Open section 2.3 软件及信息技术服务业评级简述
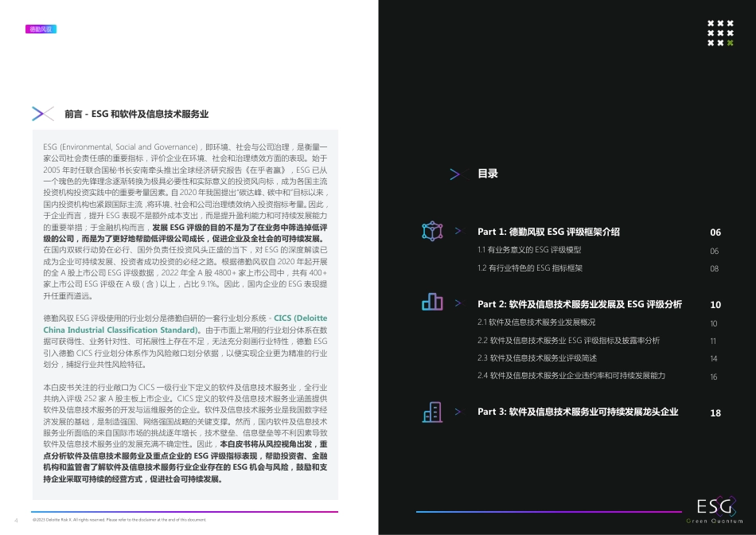 (537, 358)
